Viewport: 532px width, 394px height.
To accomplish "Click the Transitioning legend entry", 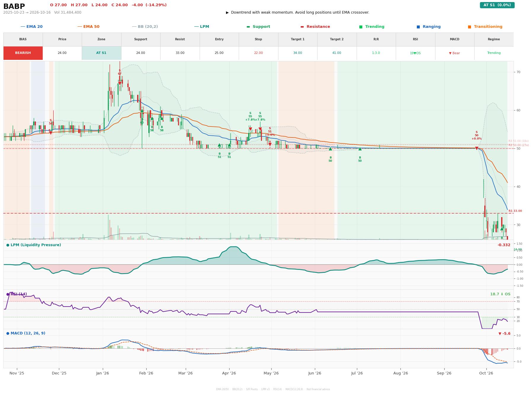I will click(485, 27).
